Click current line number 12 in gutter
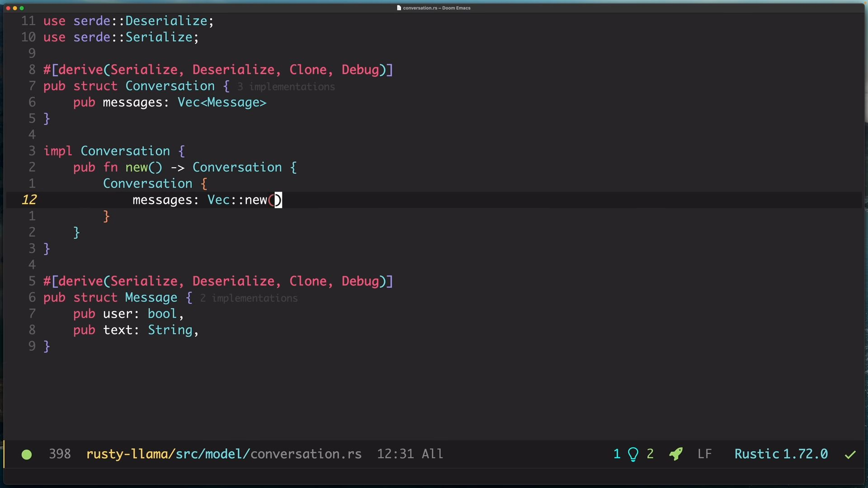This screenshot has width=868, height=488. [x=29, y=200]
